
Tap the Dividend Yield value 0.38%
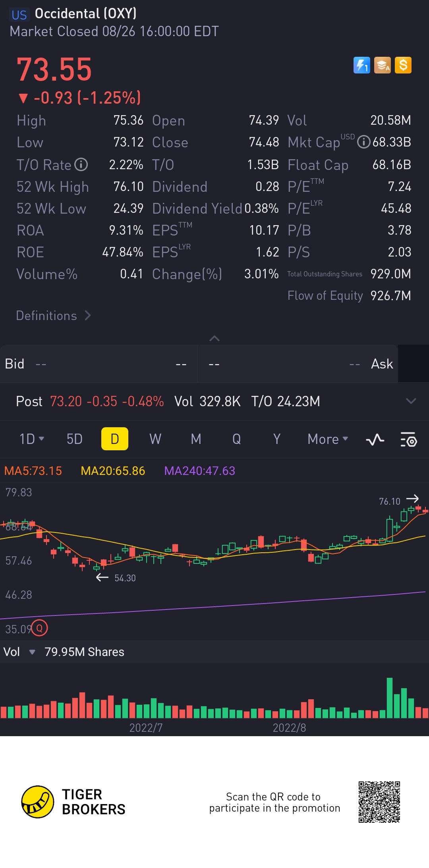(261, 208)
